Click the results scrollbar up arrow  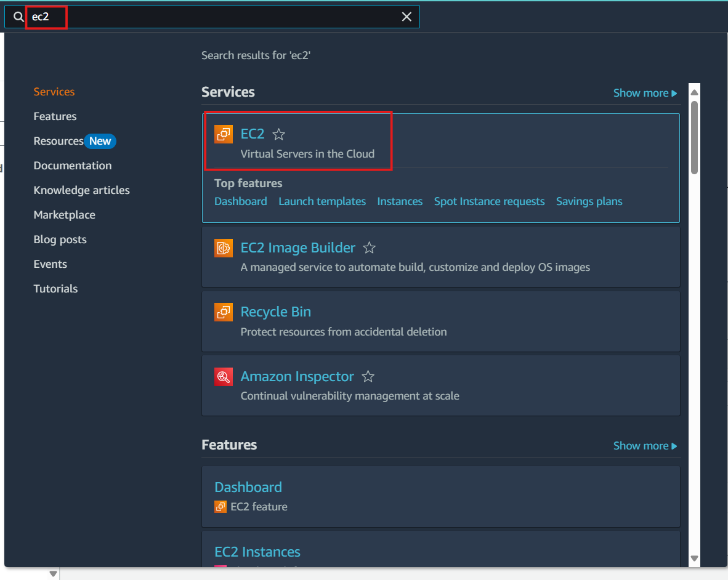tap(694, 92)
